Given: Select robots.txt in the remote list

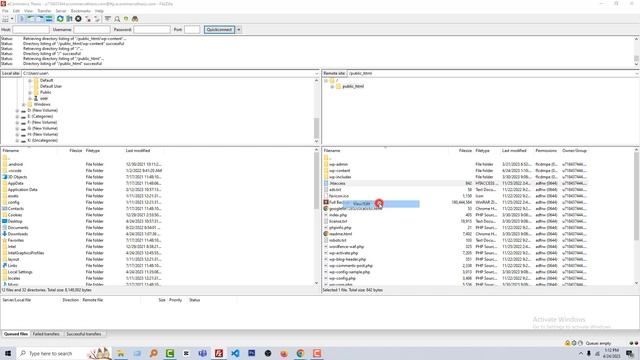Looking at the screenshot, I should (x=338, y=240).
